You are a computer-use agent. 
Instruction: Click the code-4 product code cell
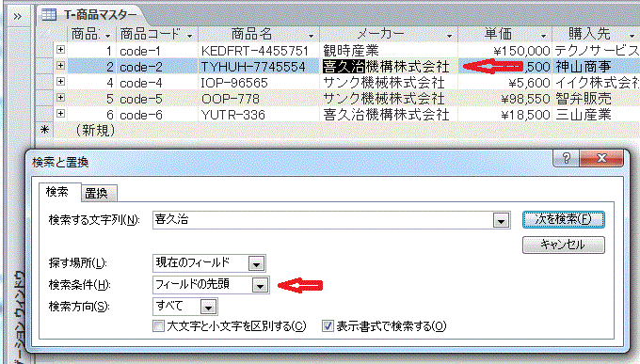coord(157,82)
